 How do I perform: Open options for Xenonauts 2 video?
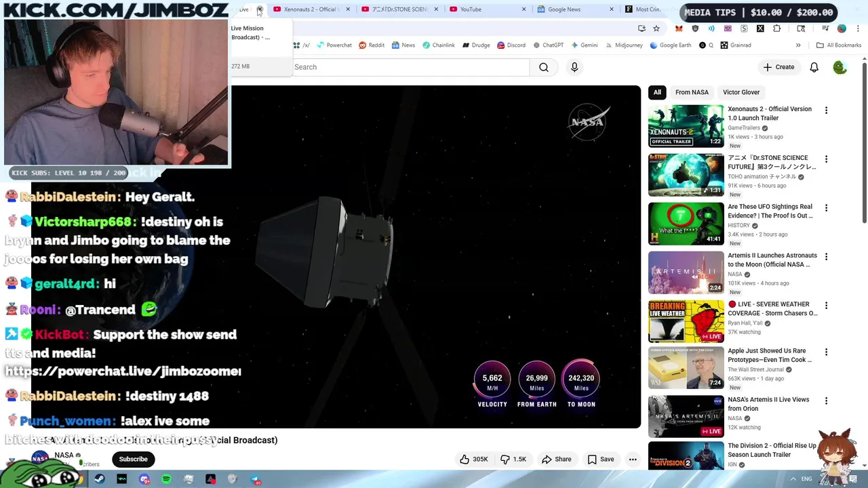click(826, 110)
